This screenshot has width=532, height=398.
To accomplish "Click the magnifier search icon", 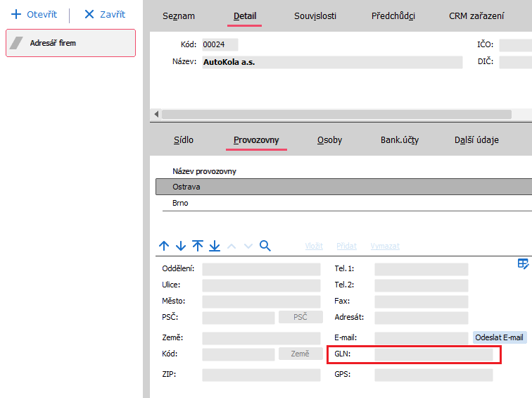I will click(265, 246).
